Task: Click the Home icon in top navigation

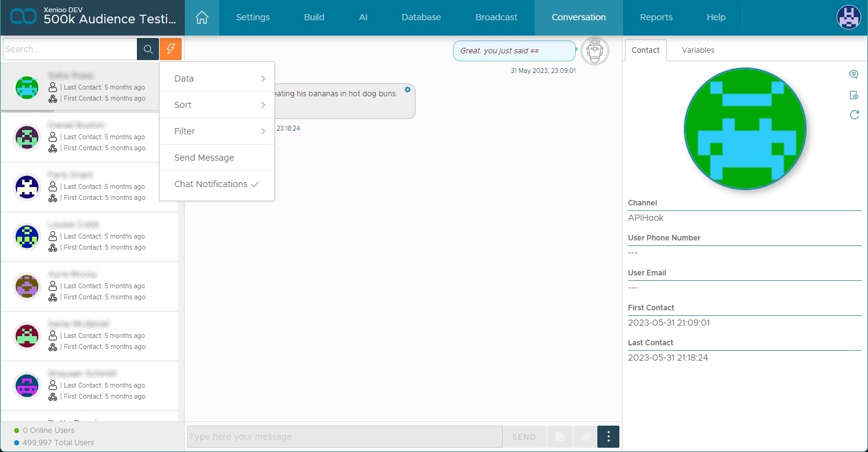Action: pos(202,18)
